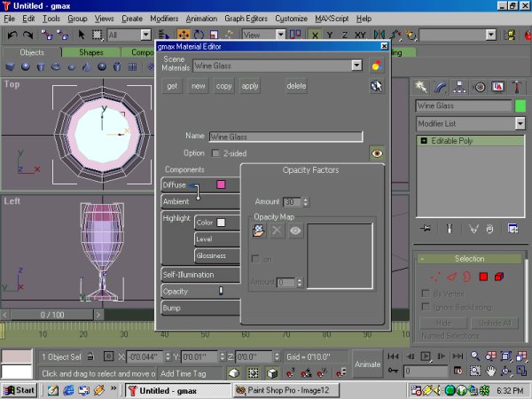Switch to the Shapes tab
Image resolution: width=532 pixels, height=399 pixels.
91,52
